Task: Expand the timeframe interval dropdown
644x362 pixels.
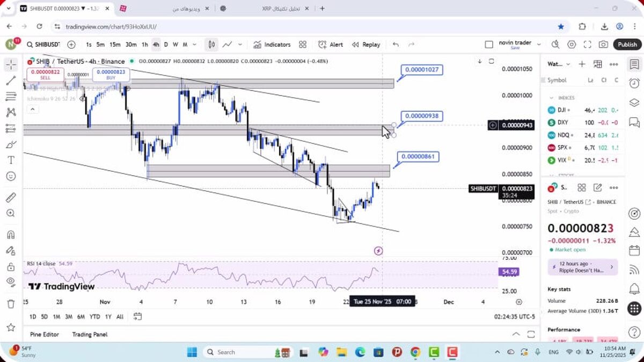Action: click(194, 45)
